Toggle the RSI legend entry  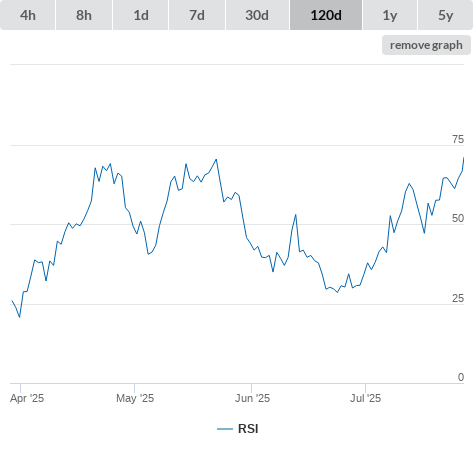(238, 429)
